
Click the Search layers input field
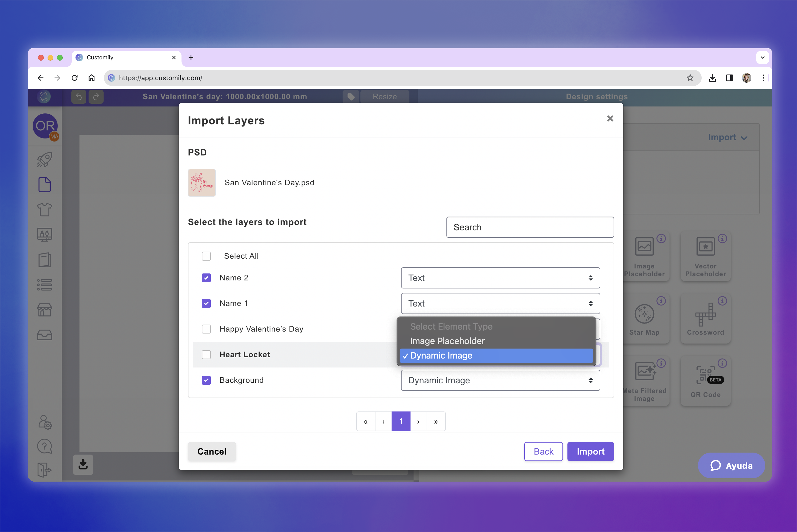click(530, 227)
